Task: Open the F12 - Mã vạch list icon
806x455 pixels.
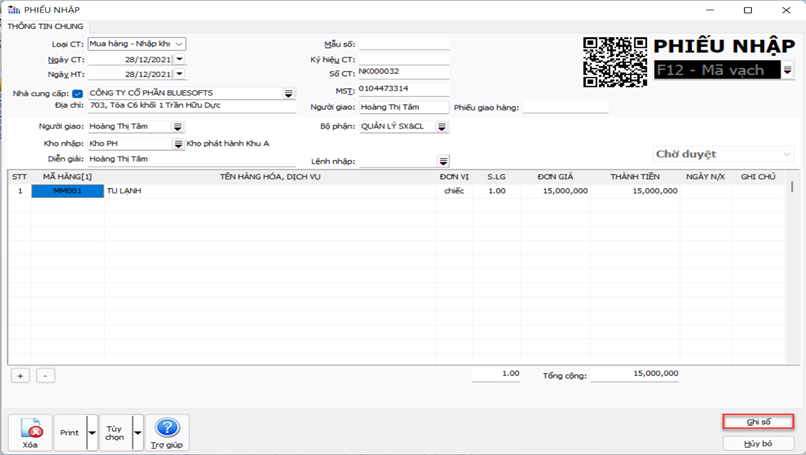Action: click(x=787, y=70)
